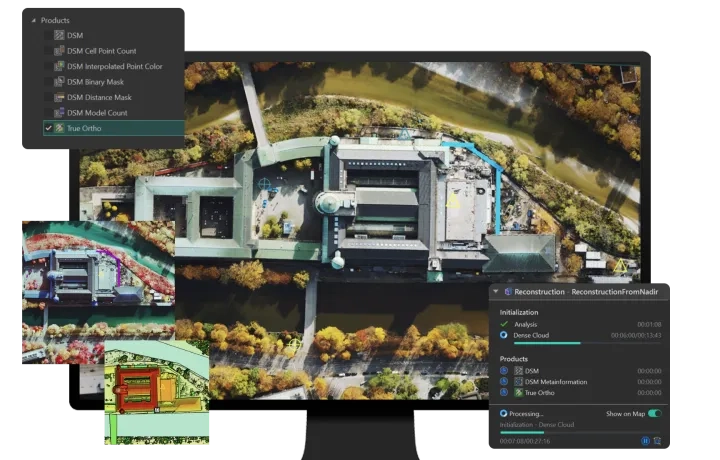Select the 'DSM Binary Mask' label
The height and width of the screenshot is (460, 720).
(96, 82)
